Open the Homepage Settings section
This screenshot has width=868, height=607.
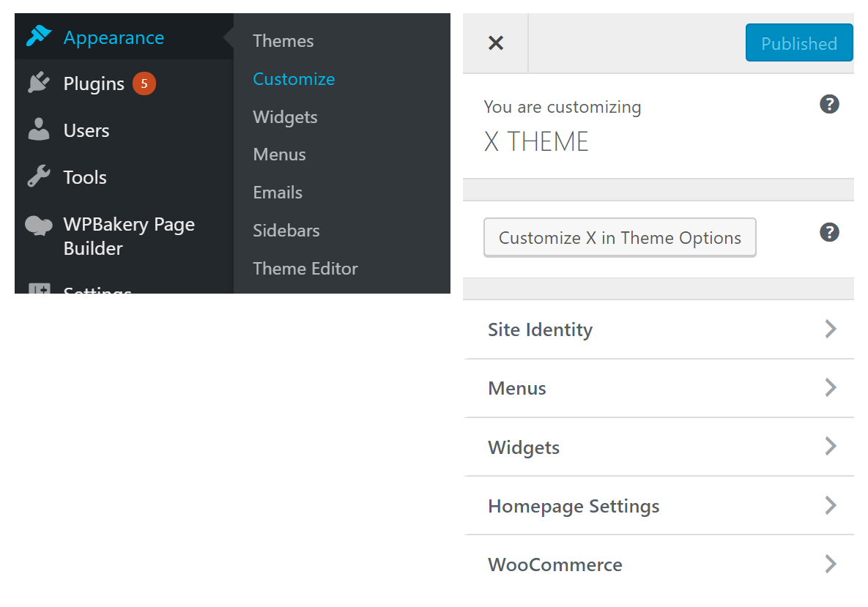click(x=659, y=506)
